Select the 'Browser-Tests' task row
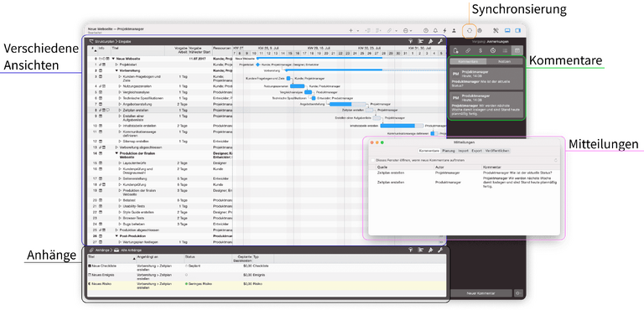This screenshot has width=644, height=310. coord(160,218)
